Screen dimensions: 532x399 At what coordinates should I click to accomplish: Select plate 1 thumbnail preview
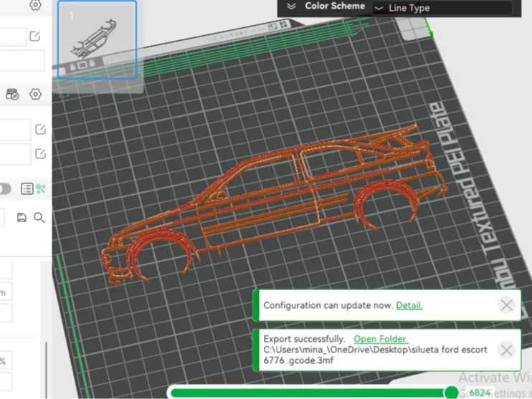pos(98,40)
